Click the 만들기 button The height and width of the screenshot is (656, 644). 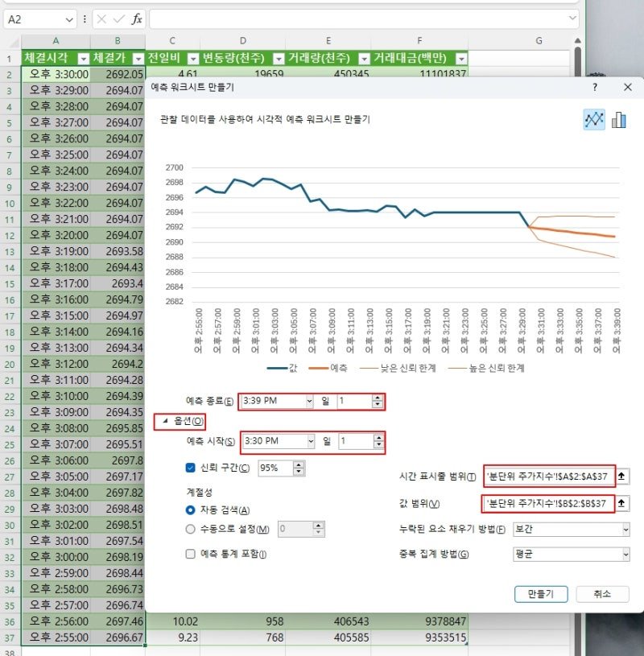tap(541, 594)
